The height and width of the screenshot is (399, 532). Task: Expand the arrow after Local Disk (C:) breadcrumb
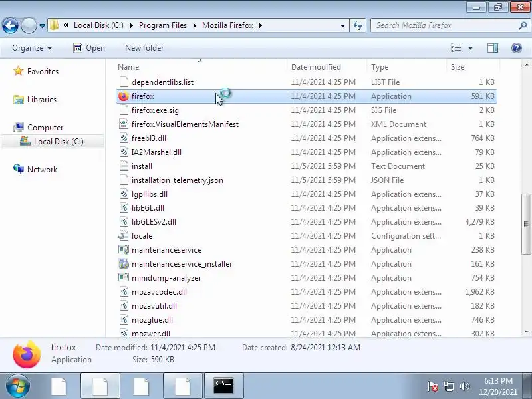(131, 25)
